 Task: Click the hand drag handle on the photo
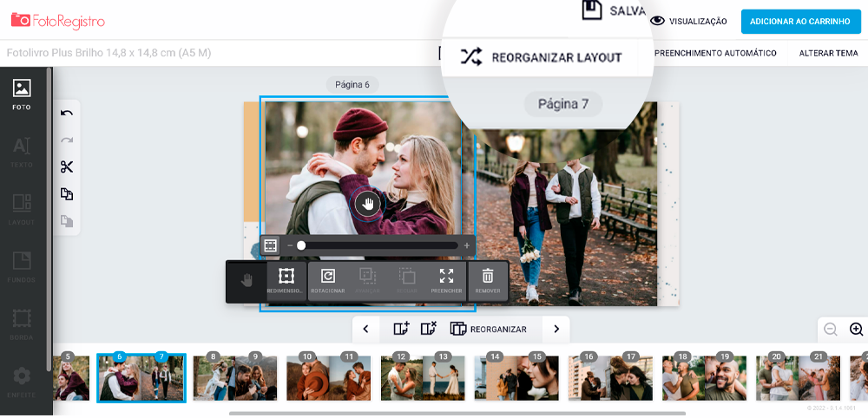tap(367, 204)
